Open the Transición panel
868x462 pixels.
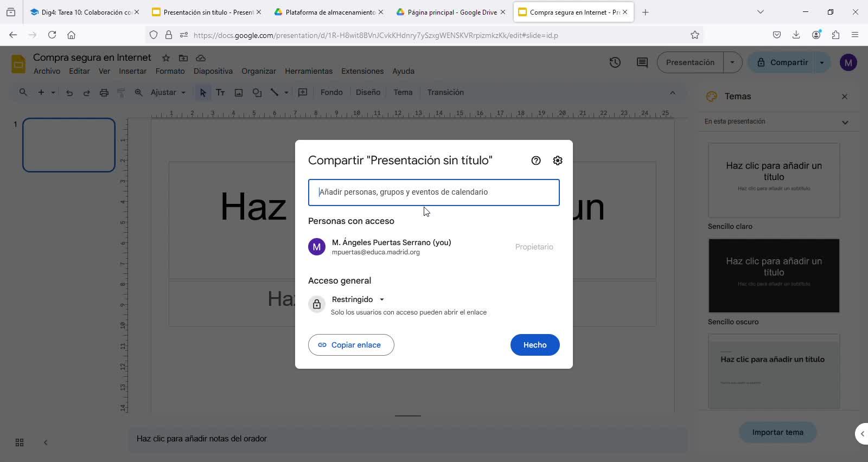(445, 93)
